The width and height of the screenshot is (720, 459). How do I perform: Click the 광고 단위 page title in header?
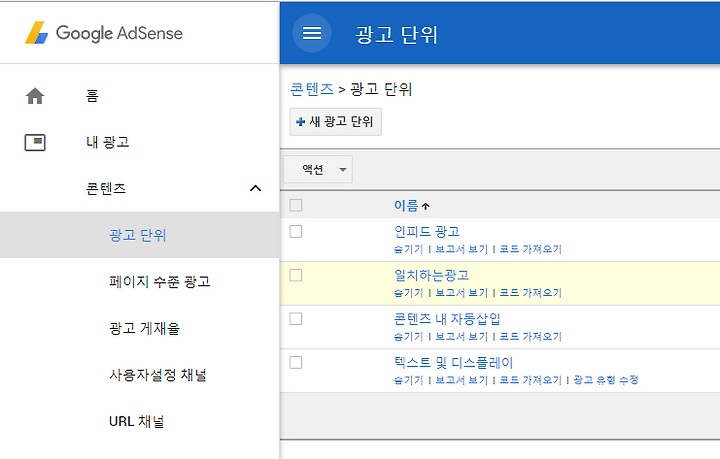396,34
